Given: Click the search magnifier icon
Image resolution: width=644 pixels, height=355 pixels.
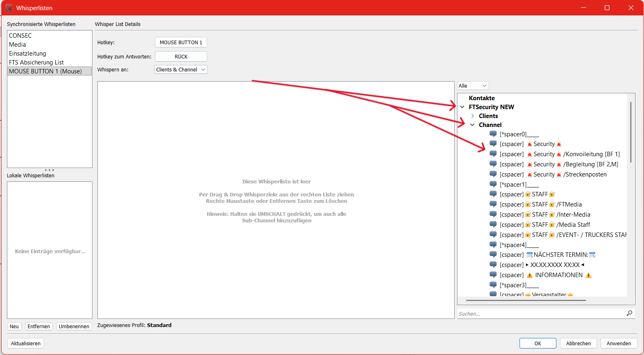Looking at the screenshot, I should pyautogui.click(x=629, y=313).
